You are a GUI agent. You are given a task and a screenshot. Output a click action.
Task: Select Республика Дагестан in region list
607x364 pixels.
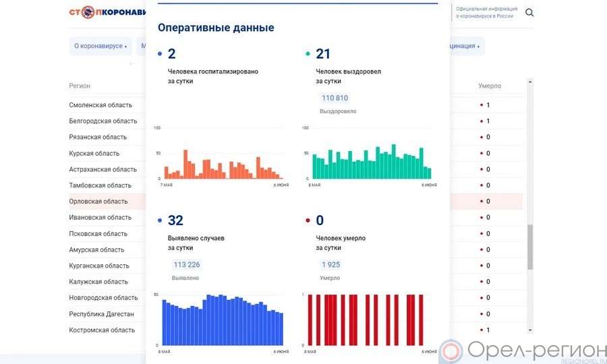[101, 314]
